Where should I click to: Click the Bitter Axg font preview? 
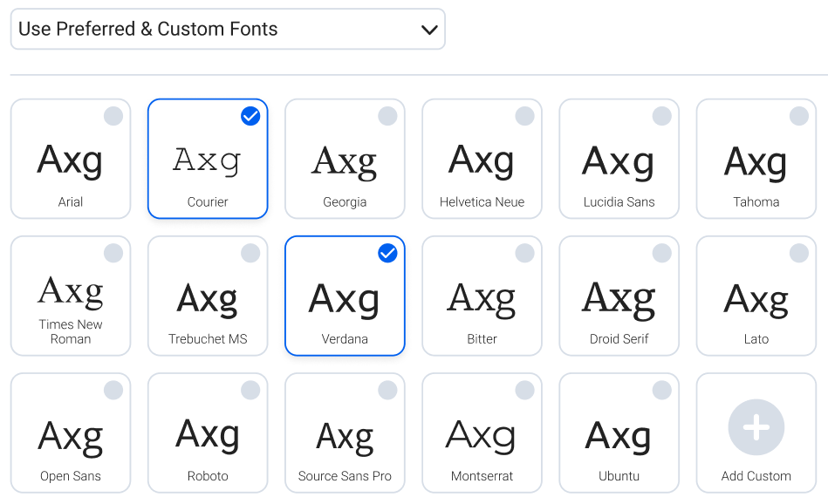click(481, 300)
